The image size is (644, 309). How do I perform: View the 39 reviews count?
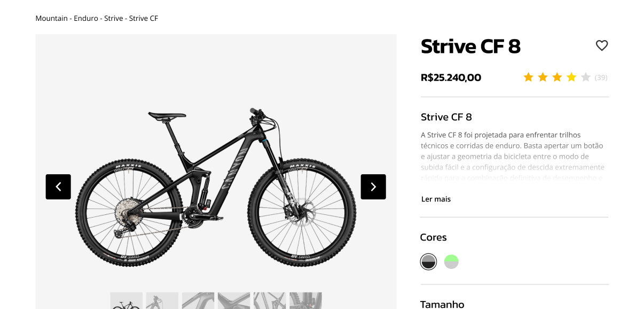click(601, 78)
